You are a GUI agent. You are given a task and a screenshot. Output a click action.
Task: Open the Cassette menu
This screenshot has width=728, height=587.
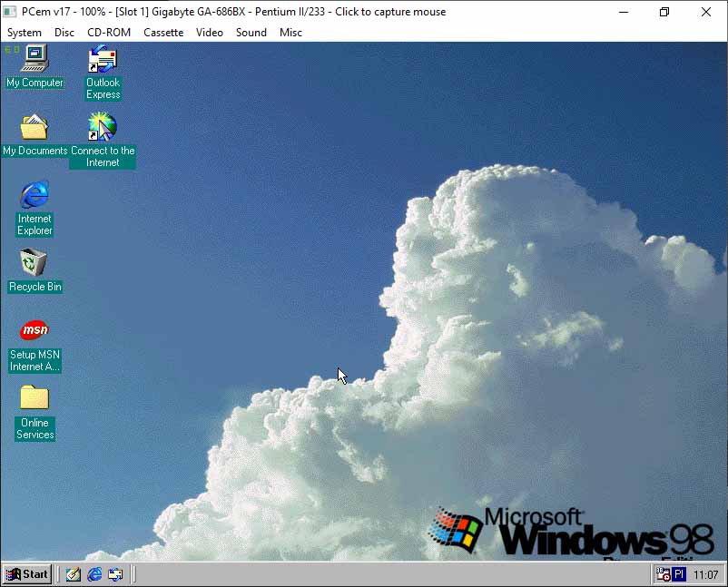click(163, 33)
